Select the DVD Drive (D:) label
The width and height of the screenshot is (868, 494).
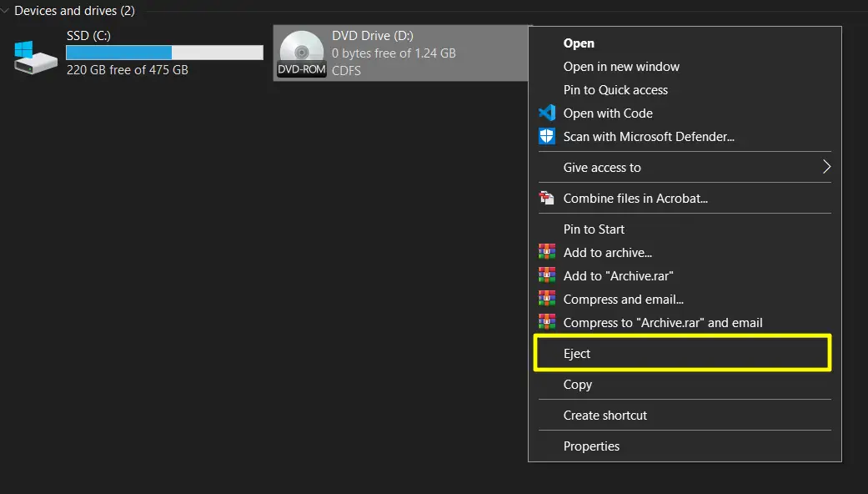pyautogui.click(x=372, y=35)
